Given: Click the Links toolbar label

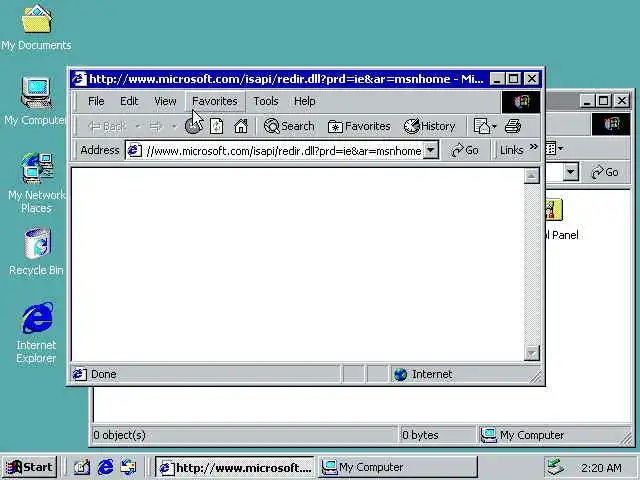Looking at the screenshot, I should coord(511,151).
